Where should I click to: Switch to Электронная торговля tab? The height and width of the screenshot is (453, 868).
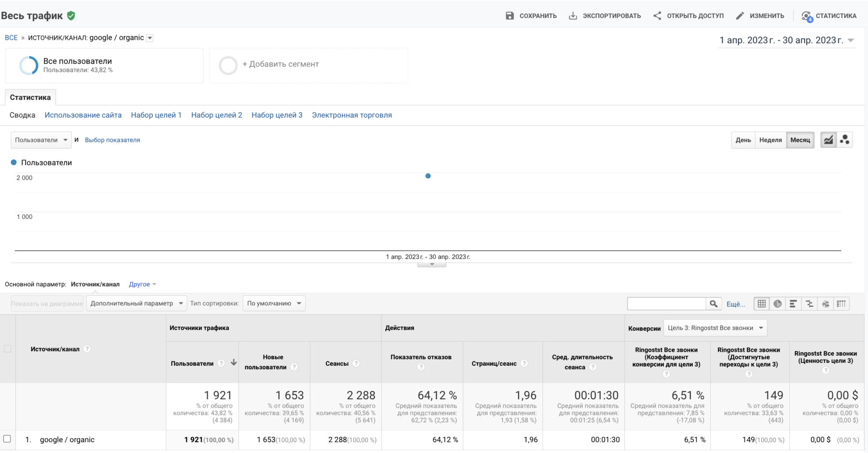tap(352, 115)
